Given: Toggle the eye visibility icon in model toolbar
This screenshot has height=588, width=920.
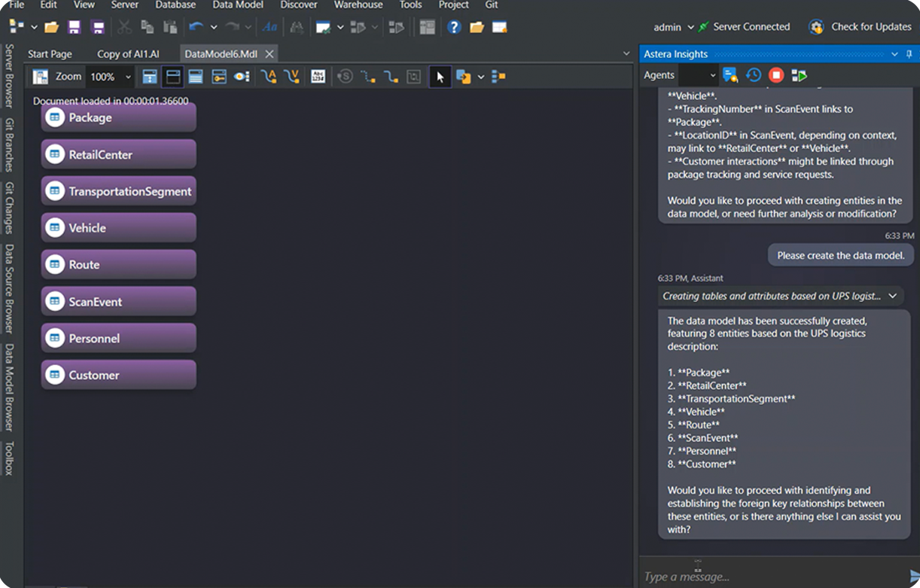Looking at the screenshot, I should (x=242, y=77).
